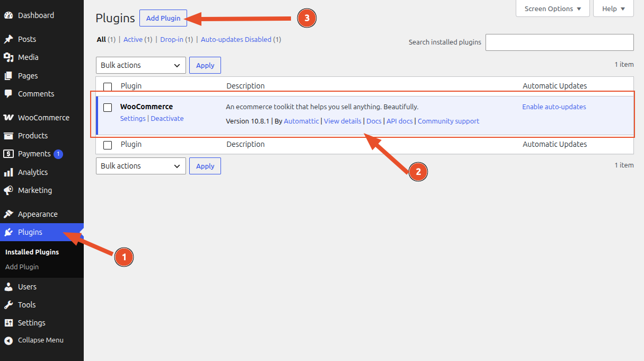Click the Payments notification badge showing 1
Viewport: 644px width, 361px height.
[58, 154]
